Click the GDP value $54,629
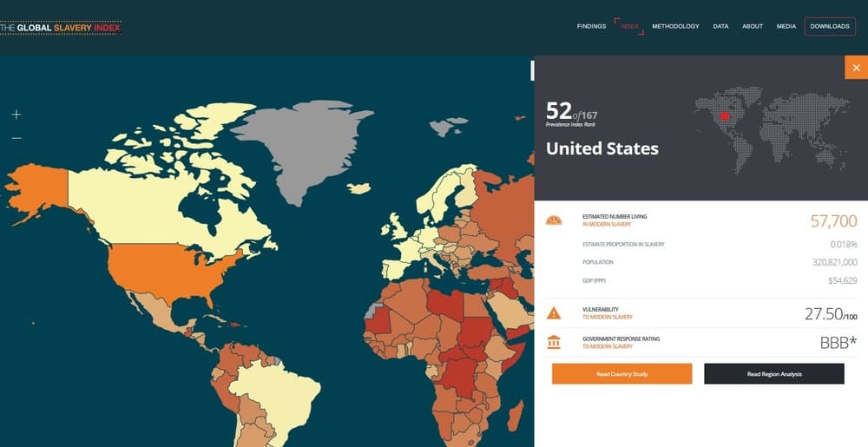 [843, 280]
